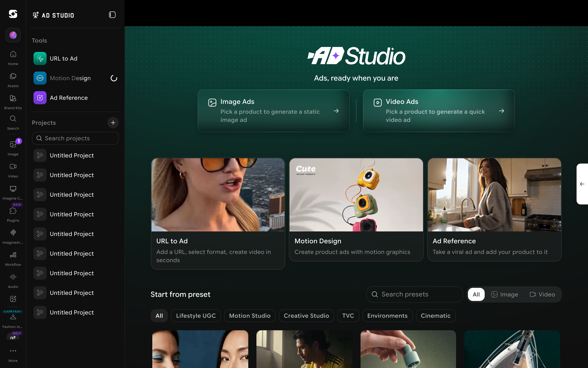588x368 pixels.
Task: Click the loading spinner beside Motion Design
Action: tap(114, 78)
